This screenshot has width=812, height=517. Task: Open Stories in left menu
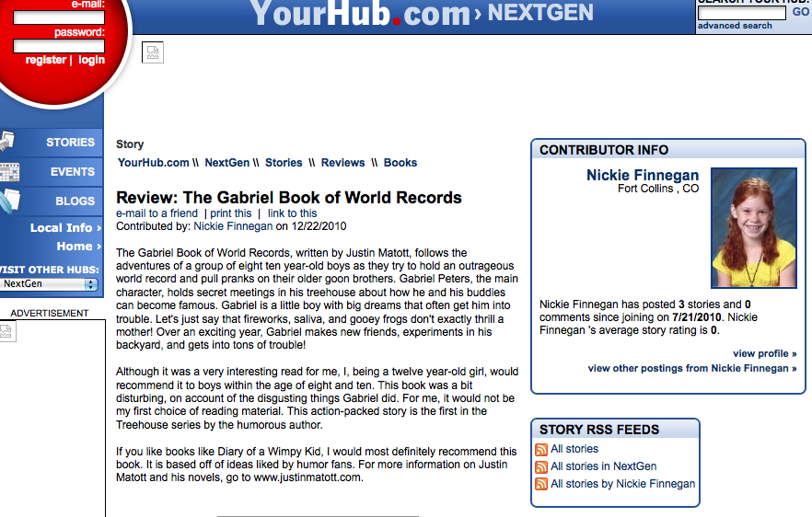[x=70, y=143]
